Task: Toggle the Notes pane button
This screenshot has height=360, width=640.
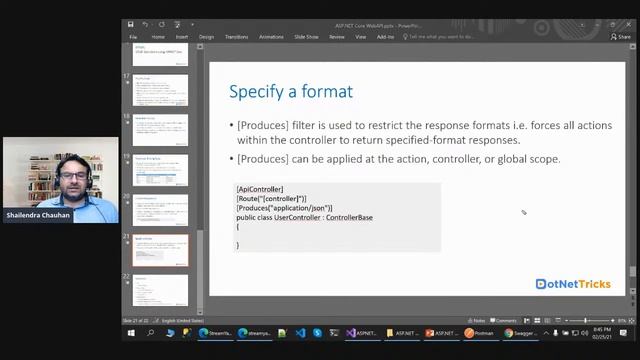Action: click(476, 321)
